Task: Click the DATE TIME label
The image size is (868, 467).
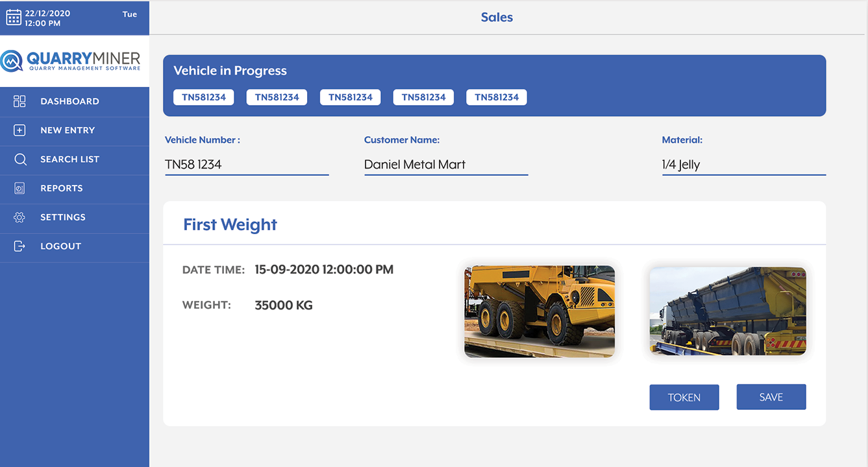Action: (214, 270)
